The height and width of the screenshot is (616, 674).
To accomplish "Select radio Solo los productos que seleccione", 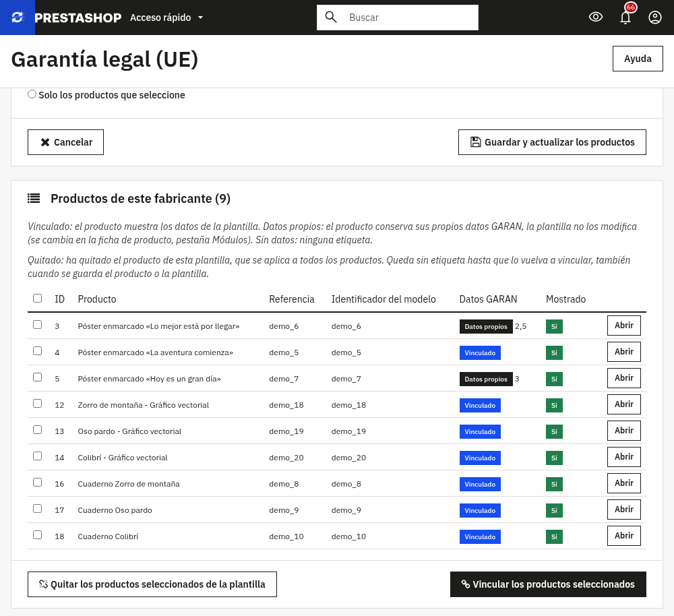I will [32, 94].
